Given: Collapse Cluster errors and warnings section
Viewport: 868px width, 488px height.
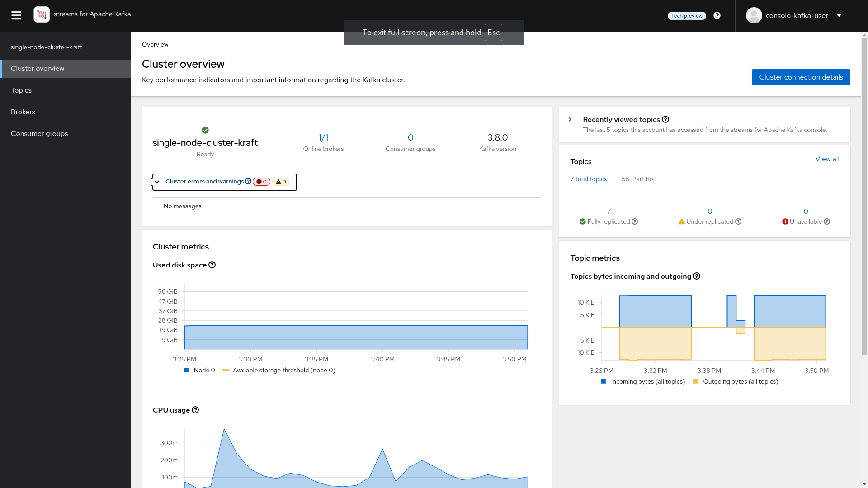Looking at the screenshot, I should pos(157,182).
